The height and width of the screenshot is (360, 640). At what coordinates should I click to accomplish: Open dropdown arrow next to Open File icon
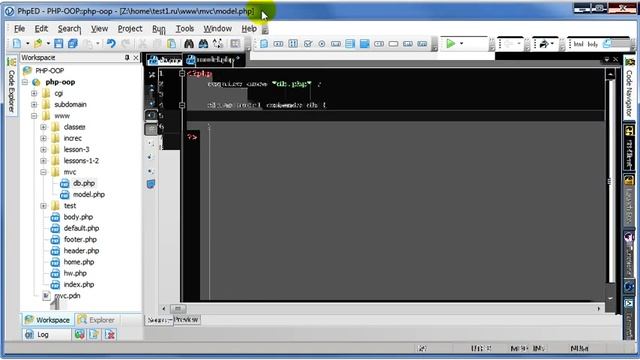48,44
